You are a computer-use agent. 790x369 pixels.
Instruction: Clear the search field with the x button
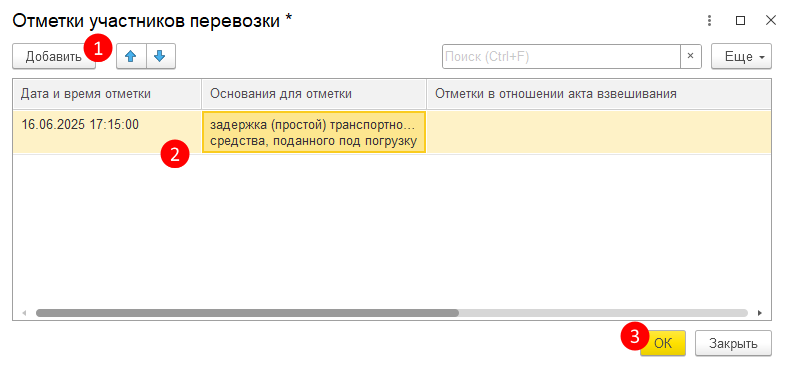pos(691,56)
